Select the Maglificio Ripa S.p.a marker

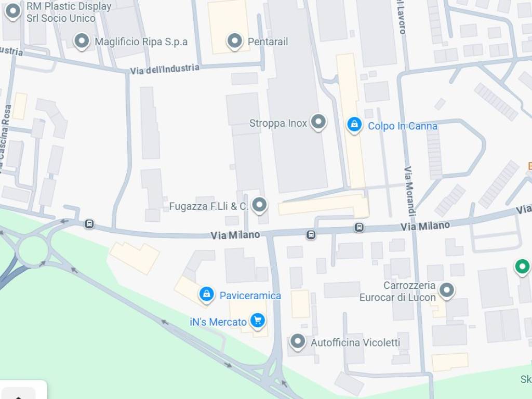82,42
